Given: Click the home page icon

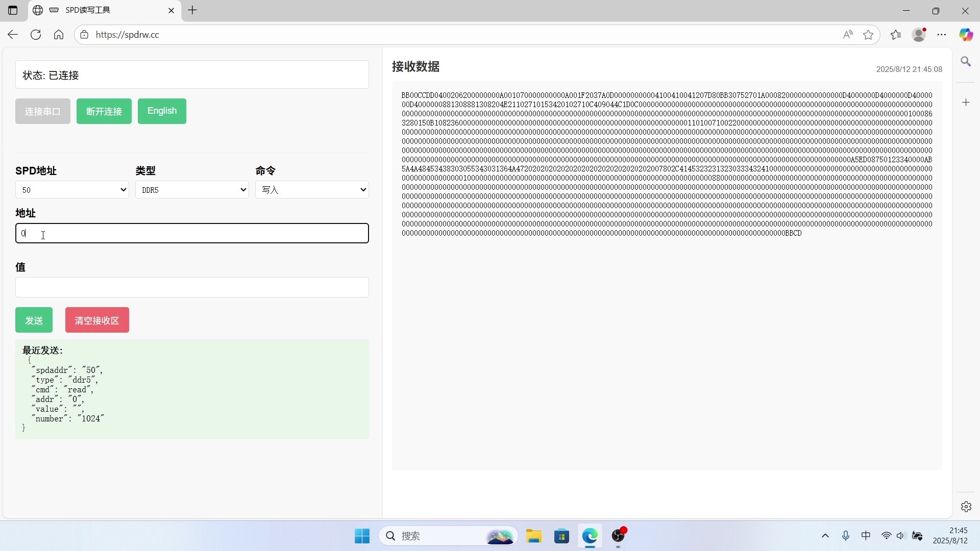Looking at the screenshot, I should [59, 35].
